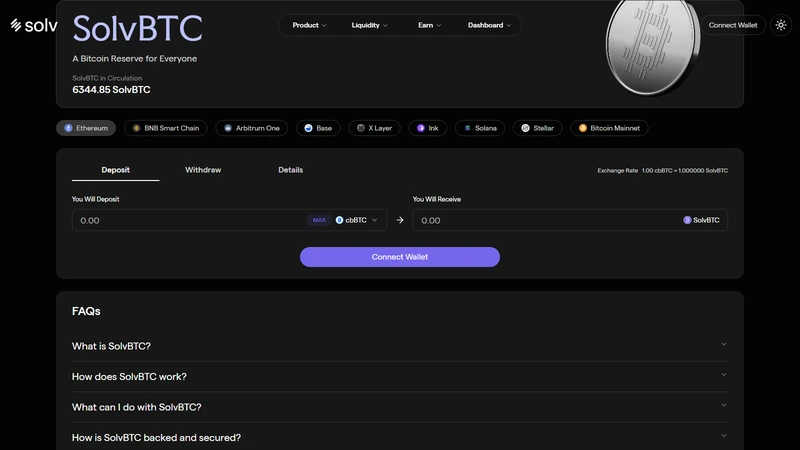Viewport: 800px width, 450px height.
Task: Expand 'How is SolvBTC backed and secured?' FAQ
Action: 400,438
